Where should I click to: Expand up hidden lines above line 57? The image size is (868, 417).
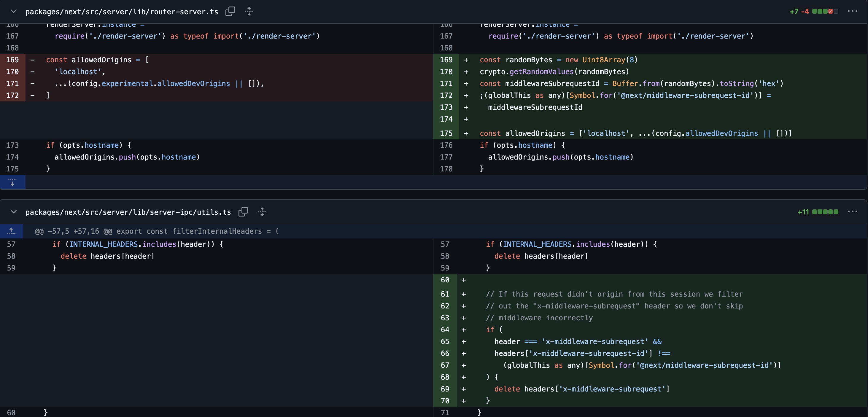tap(12, 231)
